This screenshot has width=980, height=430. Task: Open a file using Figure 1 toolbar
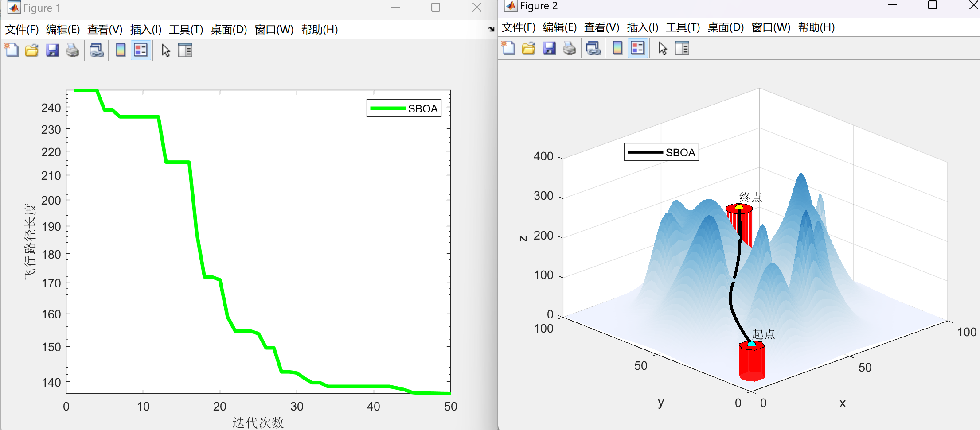click(x=31, y=50)
